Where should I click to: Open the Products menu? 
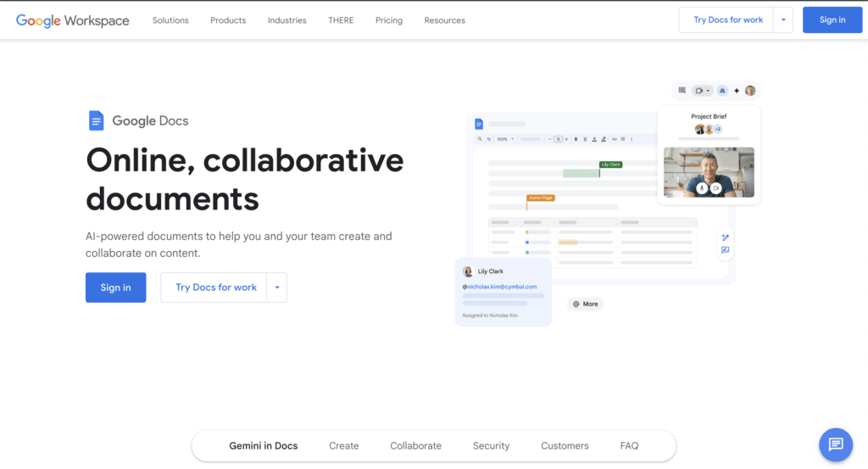coord(228,20)
